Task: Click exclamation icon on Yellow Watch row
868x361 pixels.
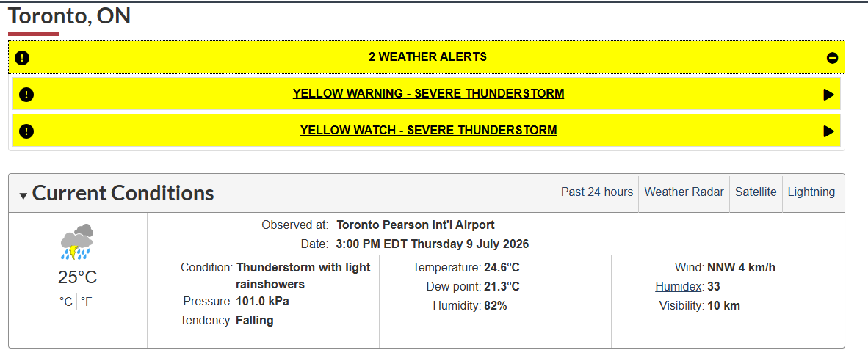Action: pyautogui.click(x=26, y=131)
